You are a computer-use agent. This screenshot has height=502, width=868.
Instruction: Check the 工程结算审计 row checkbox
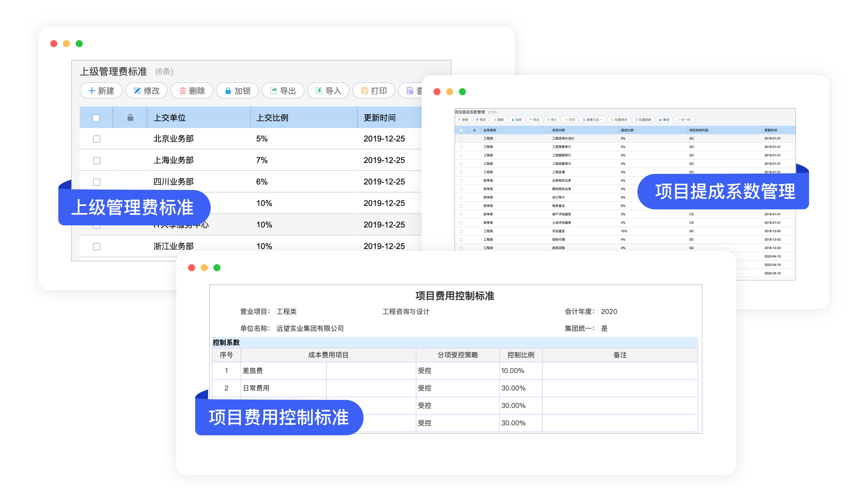(461, 164)
